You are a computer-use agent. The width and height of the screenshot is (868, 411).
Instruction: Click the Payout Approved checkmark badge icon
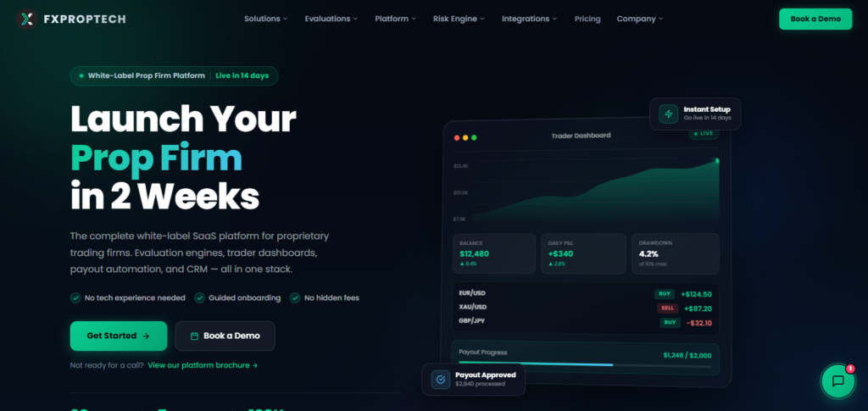point(441,380)
